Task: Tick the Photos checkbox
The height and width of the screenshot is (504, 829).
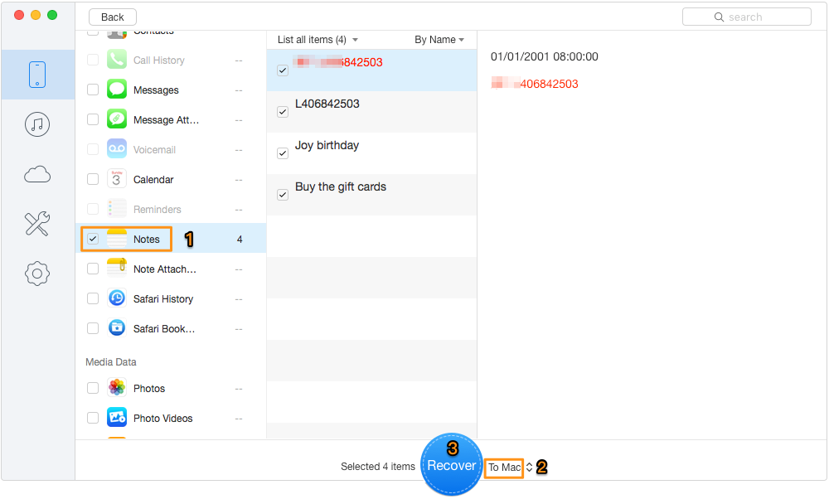Action: pos(93,388)
